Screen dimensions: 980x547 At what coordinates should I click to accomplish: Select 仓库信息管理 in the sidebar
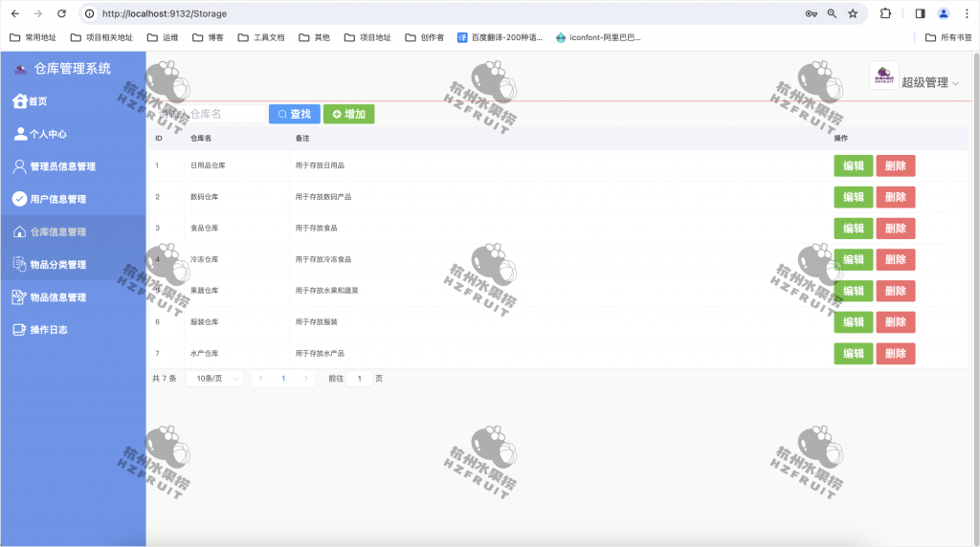pos(73,231)
